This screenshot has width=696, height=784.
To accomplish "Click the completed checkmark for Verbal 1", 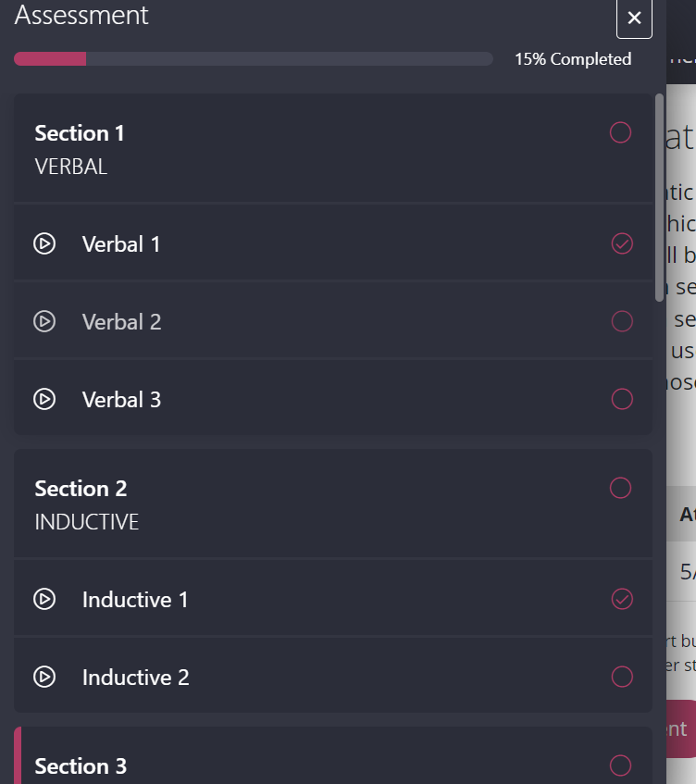I will pyautogui.click(x=622, y=244).
